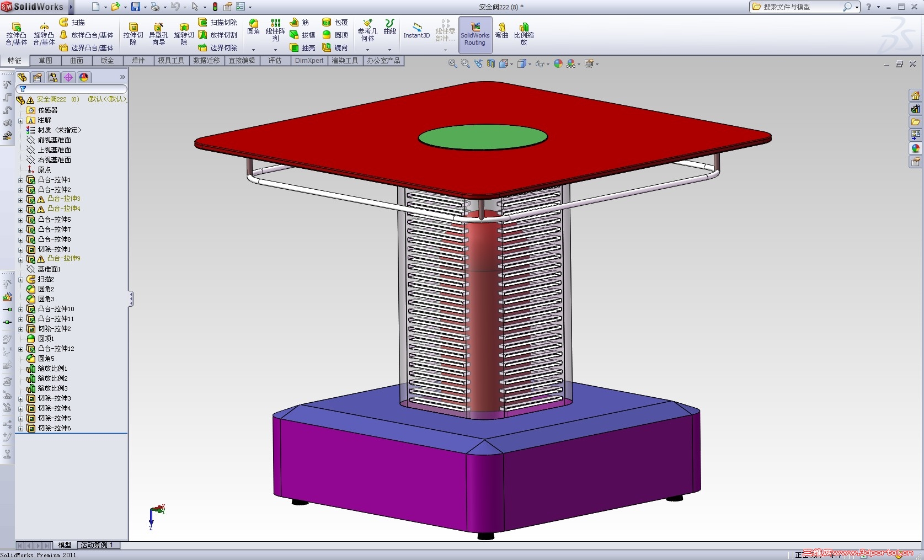Click the Edit Appearance color ball icon
The height and width of the screenshot is (560, 924).
[x=558, y=63]
